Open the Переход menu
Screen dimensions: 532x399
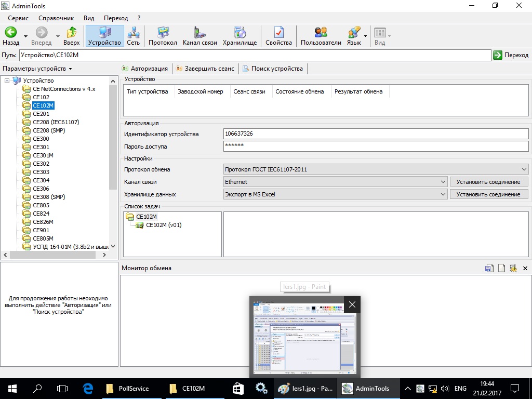116,18
